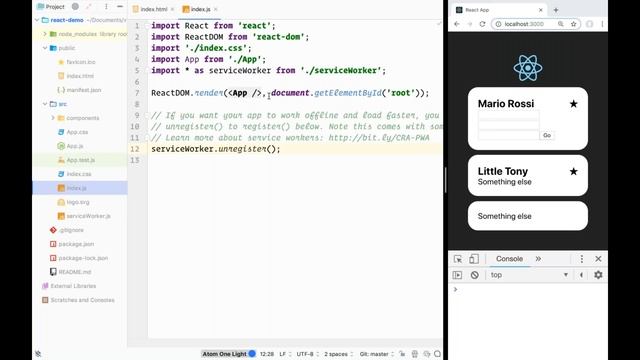Open the Console tab in DevTools
This screenshot has width=640, height=360.
pyautogui.click(x=509, y=259)
